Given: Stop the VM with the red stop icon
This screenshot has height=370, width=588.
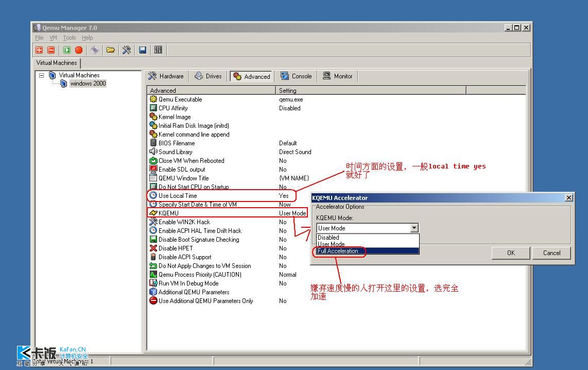Looking at the screenshot, I should [x=79, y=50].
